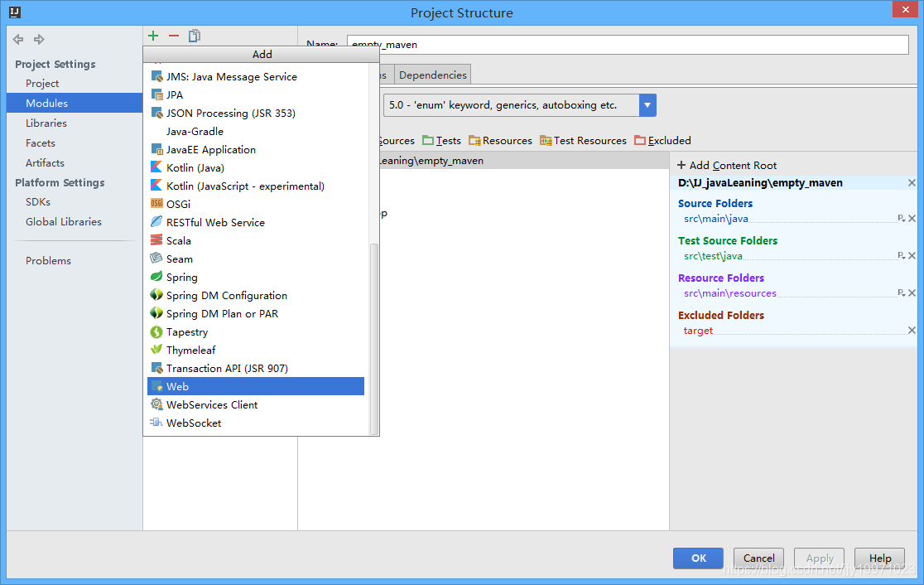The width and height of the screenshot is (924, 585).
Task: Click the Cancel button
Action: 758,558
